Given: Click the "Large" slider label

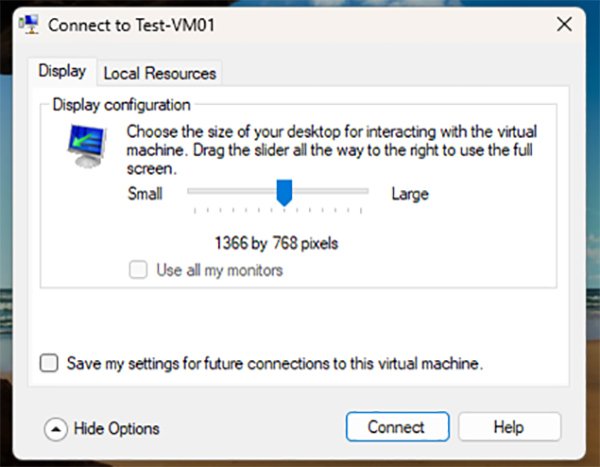Looking at the screenshot, I should [x=410, y=194].
